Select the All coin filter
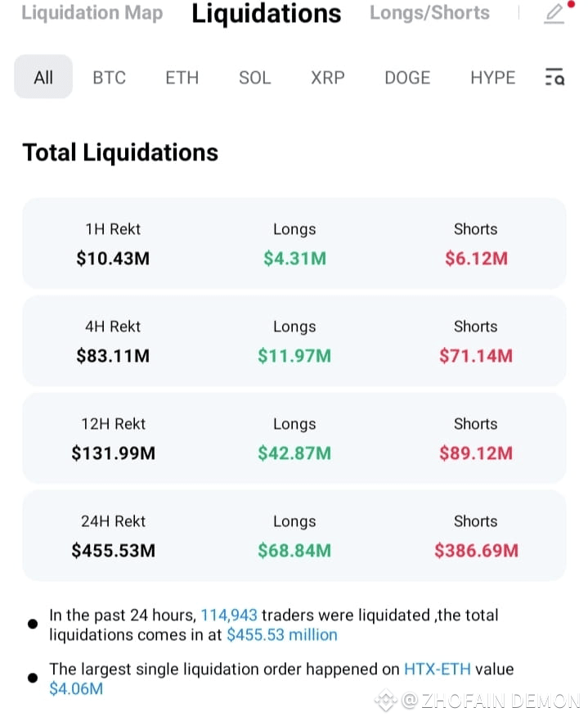588x721 pixels. click(x=43, y=77)
